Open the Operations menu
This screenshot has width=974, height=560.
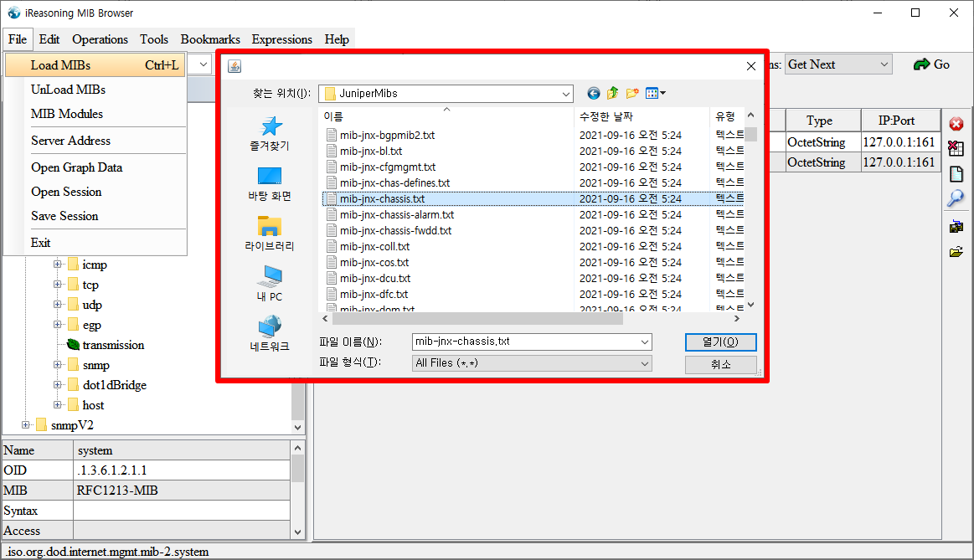coord(100,39)
